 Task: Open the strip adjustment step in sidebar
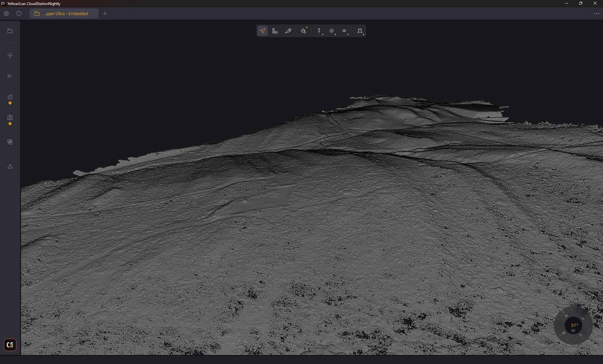tap(10, 55)
